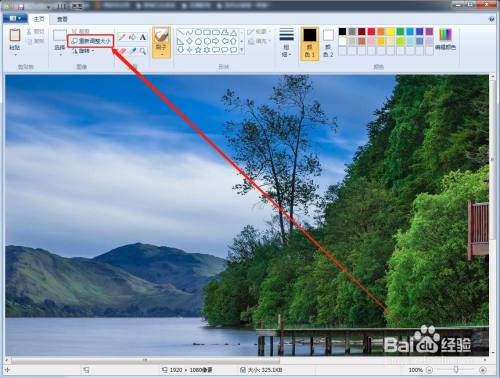Select the Text tool (A)
This screenshot has height=378, width=500.
(x=143, y=37)
